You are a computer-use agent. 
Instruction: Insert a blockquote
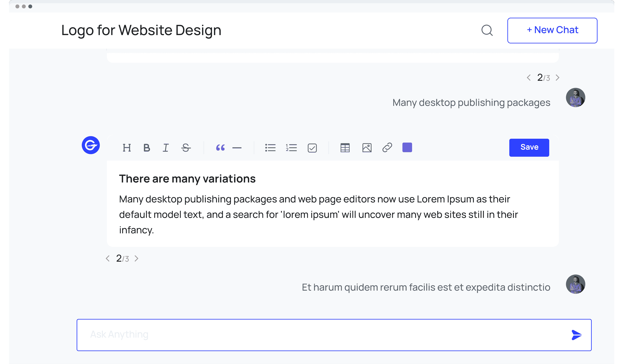pos(220,148)
